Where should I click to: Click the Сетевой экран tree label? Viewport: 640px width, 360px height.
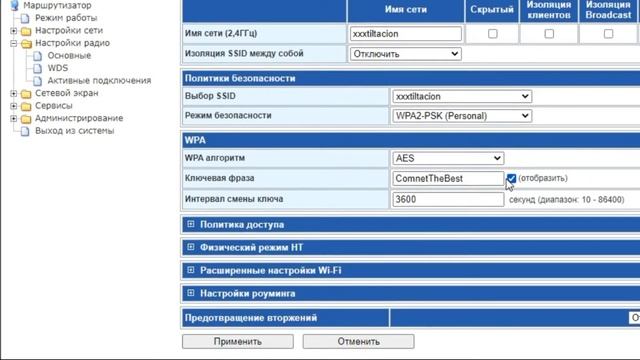click(67, 93)
